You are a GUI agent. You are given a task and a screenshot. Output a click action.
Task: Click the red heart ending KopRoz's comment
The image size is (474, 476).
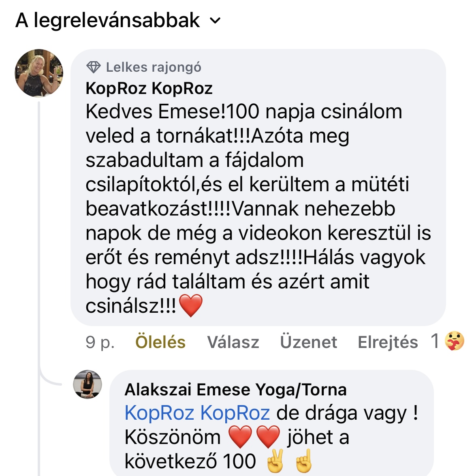point(191,306)
